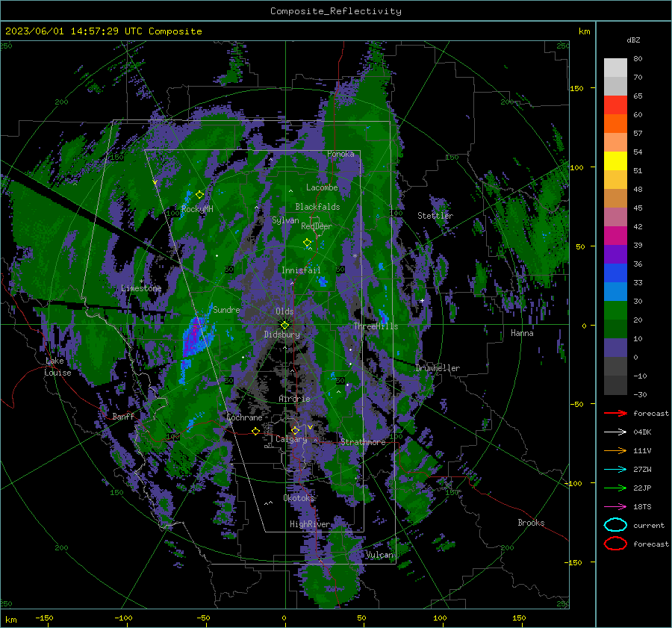Click the white 04DK arrow icon

click(x=615, y=432)
